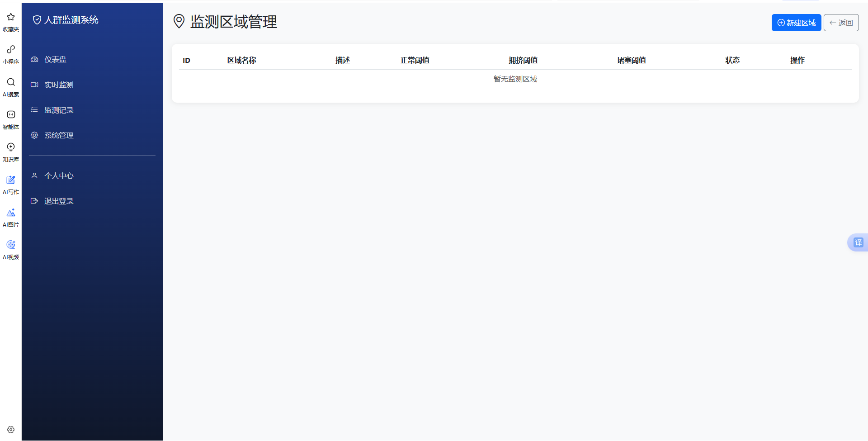This screenshot has width=868, height=441.
Task: Click the 系统管理 gear icon
Action: coord(34,135)
